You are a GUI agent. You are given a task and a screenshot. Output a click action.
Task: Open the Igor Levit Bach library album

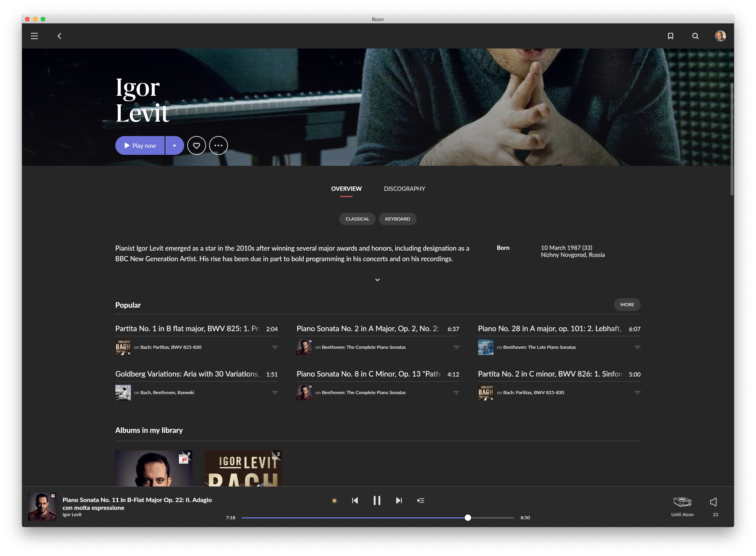(243, 468)
